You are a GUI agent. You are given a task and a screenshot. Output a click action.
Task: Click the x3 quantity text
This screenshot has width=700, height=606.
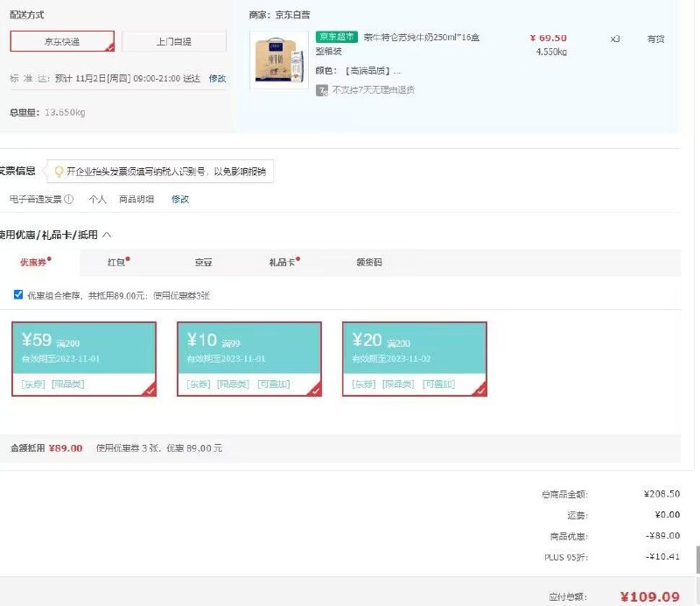pyautogui.click(x=615, y=39)
